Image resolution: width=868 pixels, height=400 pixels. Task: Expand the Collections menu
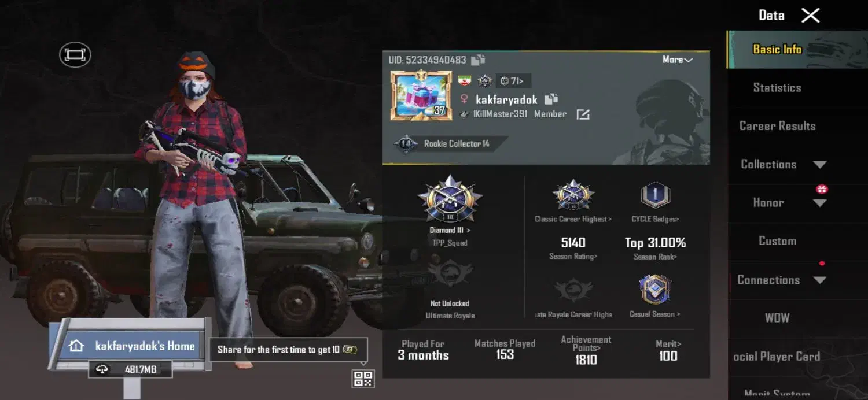pos(784,164)
